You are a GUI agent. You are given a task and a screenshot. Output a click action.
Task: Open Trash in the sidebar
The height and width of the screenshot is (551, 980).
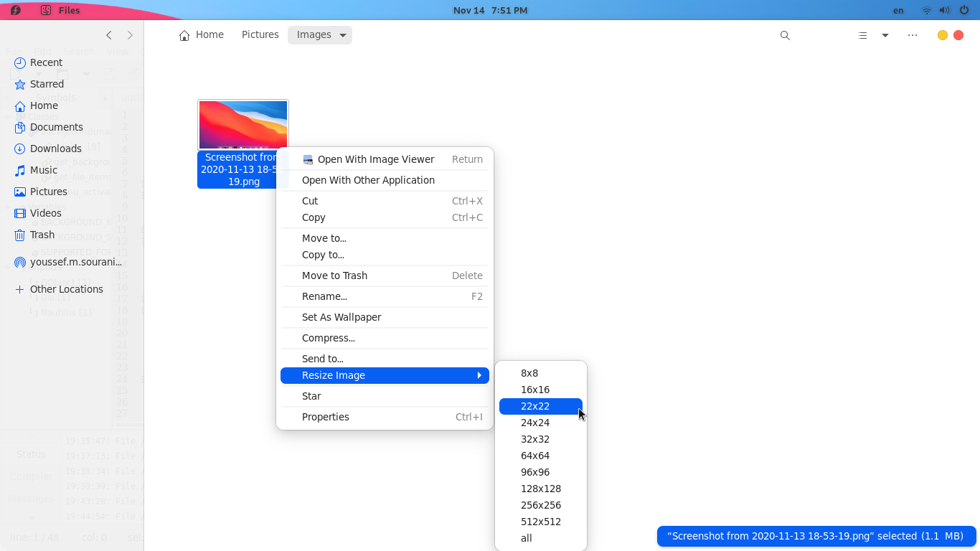click(x=34, y=235)
